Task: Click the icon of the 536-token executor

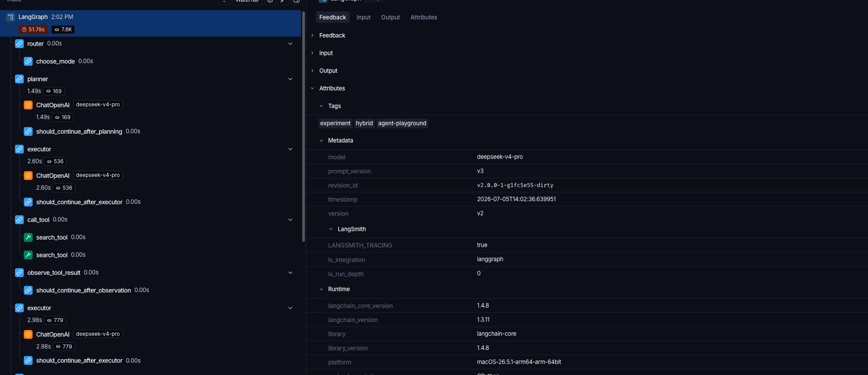Action: 19,149
